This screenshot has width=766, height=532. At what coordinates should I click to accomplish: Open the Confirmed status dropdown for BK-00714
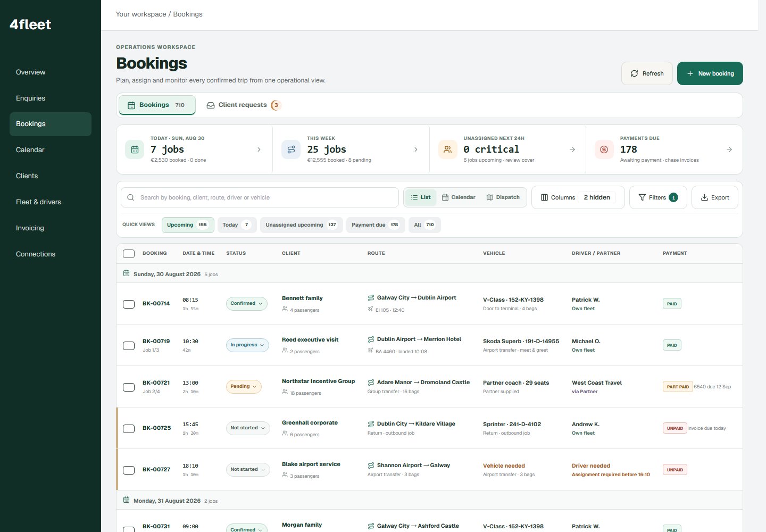[246, 304]
